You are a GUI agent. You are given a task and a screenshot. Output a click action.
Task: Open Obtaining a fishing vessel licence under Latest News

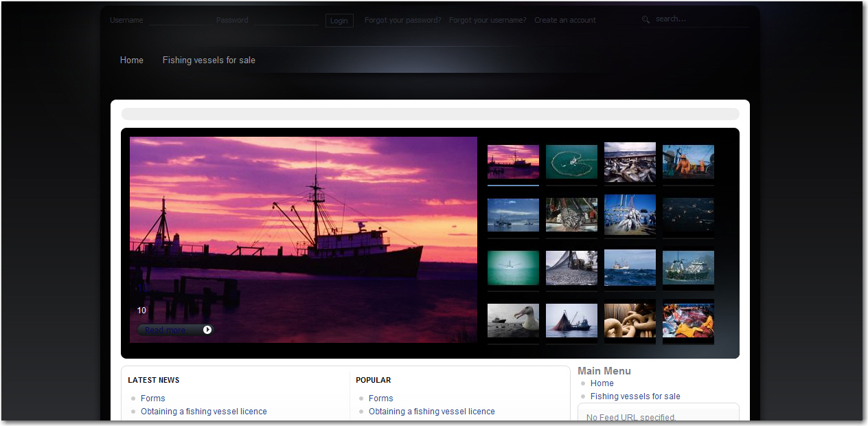click(203, 411)
